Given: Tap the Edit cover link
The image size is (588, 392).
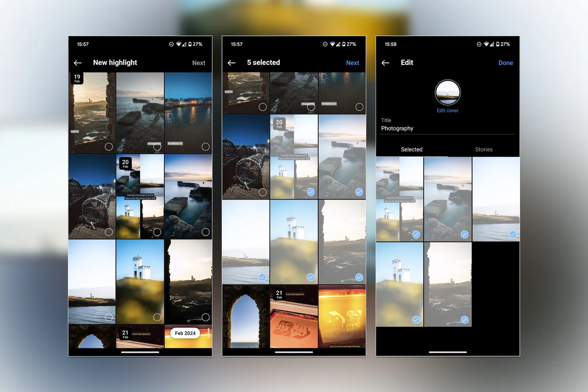Looking at the screenshot, I should pyautogui.click(x=447, y=111).
